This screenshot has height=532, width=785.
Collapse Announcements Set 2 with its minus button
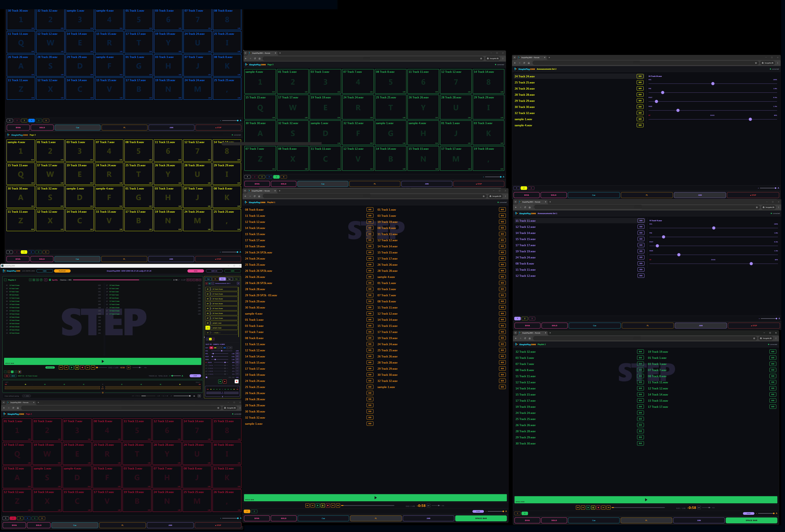[x=213, y=283]
